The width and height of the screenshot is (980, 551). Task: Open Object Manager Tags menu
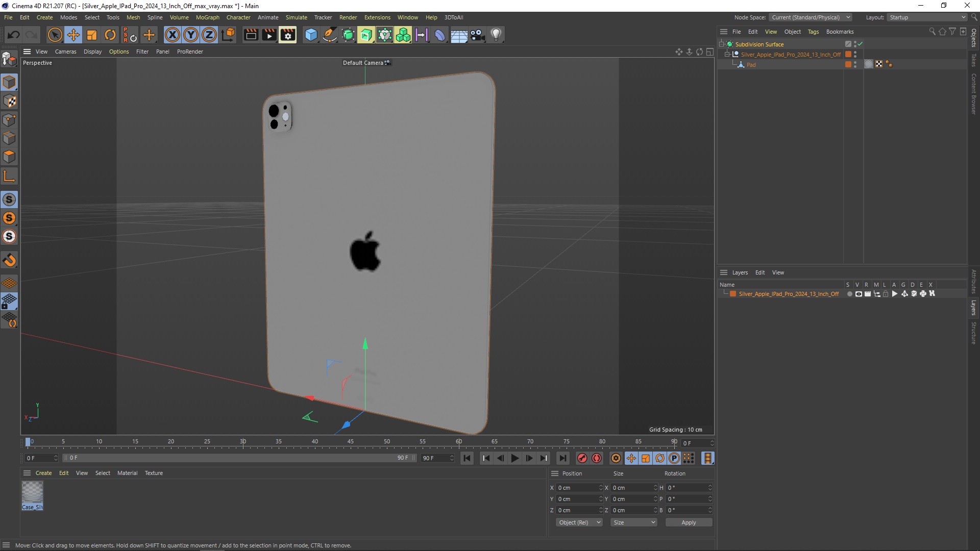tap(813, 32)
